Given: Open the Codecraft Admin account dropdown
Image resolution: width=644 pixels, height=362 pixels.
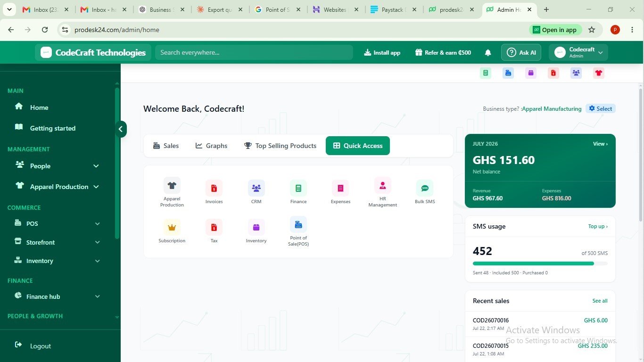Looking at the screenshot, I should [578, 52].
